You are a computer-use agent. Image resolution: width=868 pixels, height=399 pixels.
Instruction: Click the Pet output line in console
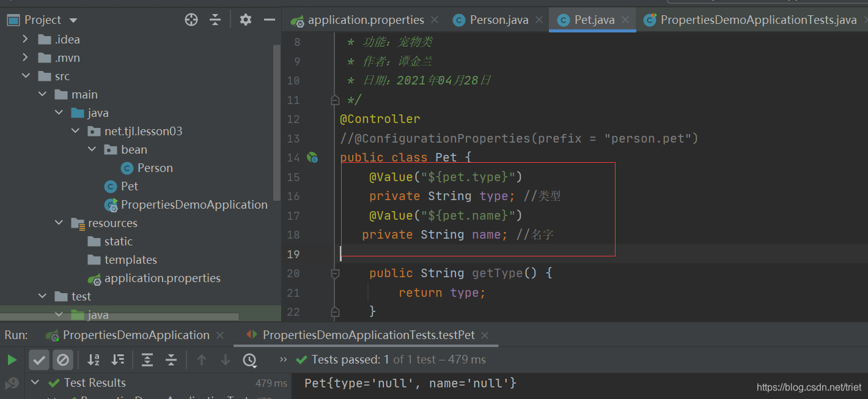click(410, 383)
